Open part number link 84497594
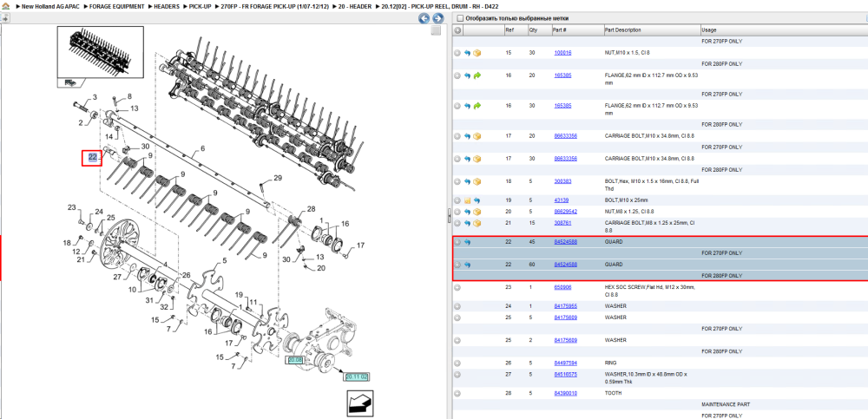Viewport: 868px width, 419px height. (566, 363)
